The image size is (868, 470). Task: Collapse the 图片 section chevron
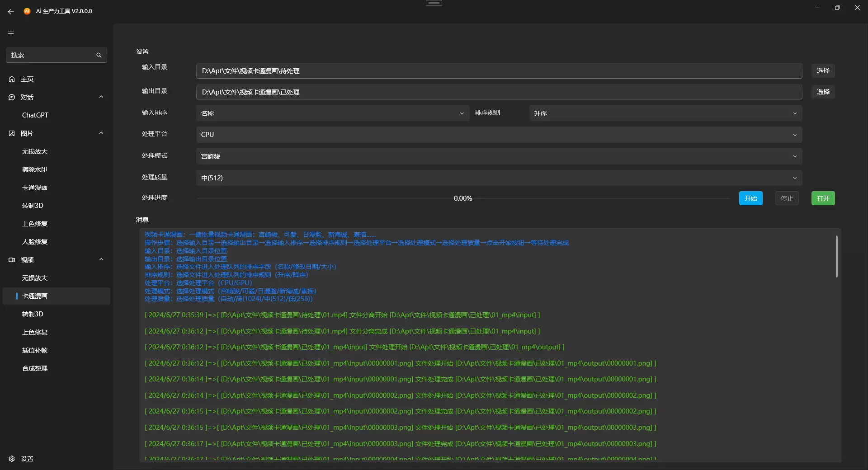pos(101,133)
